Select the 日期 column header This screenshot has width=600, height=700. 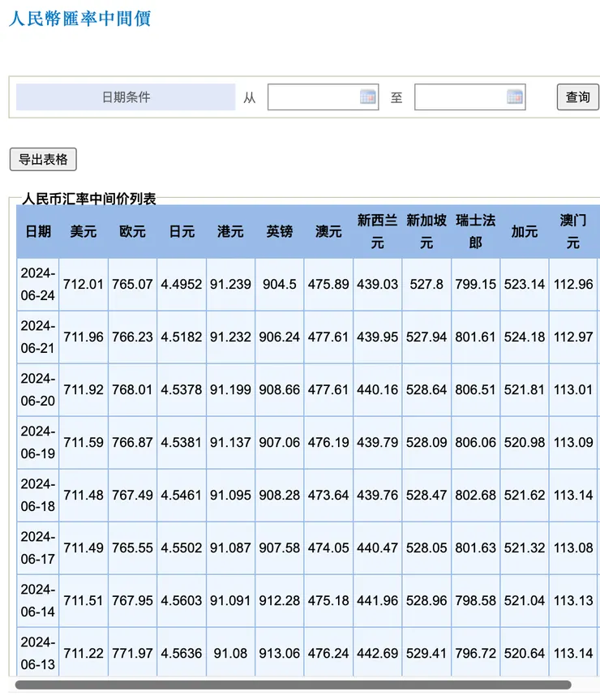[38, 231]
